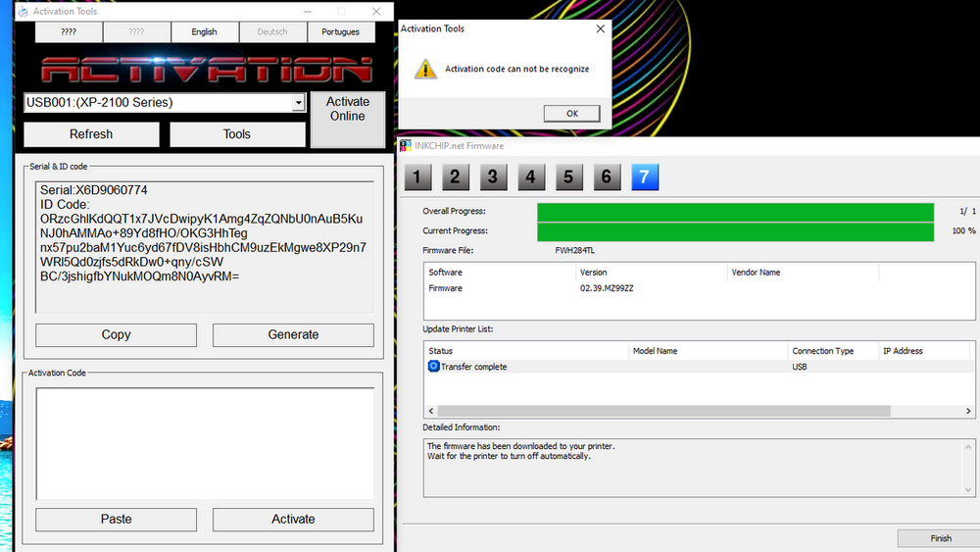Click the Activate Online button
This screenshot has width=980, height=552.
(x=347, y=109)
